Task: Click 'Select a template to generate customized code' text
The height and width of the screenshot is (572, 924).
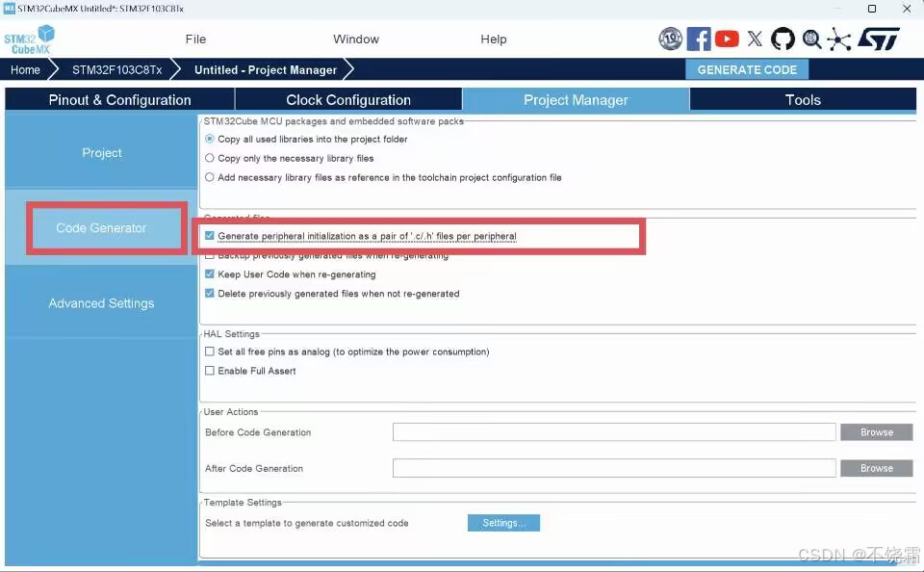Action: pos(306,523)
